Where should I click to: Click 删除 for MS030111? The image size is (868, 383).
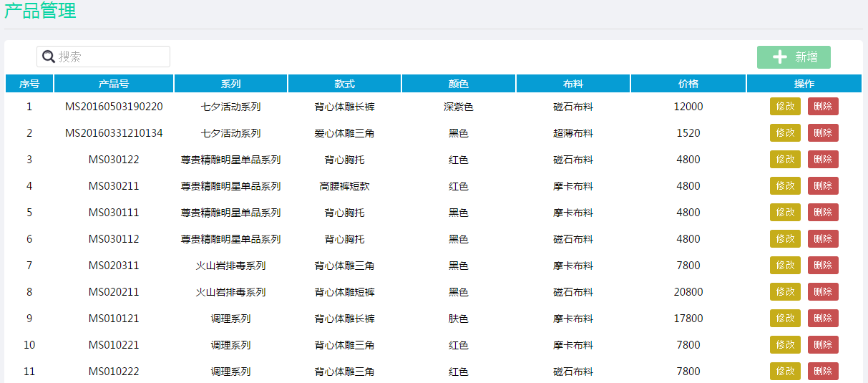pyautogui.click(x=823, y=213)
